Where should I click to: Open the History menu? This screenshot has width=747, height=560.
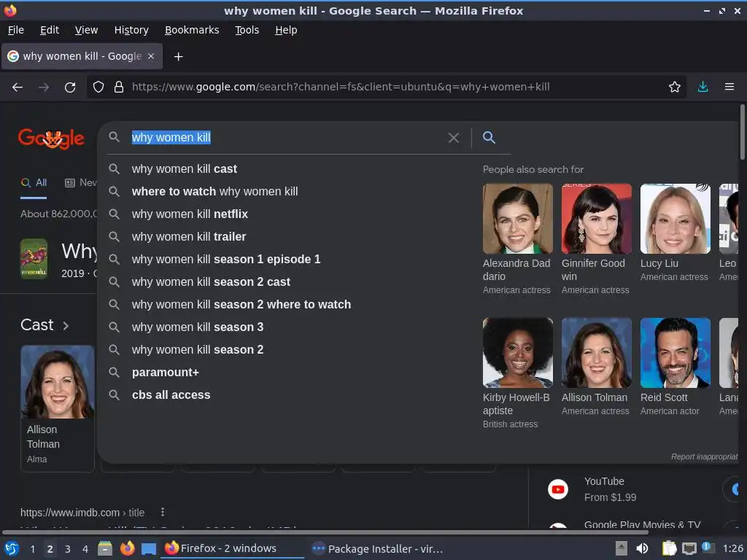pos(131,30)
